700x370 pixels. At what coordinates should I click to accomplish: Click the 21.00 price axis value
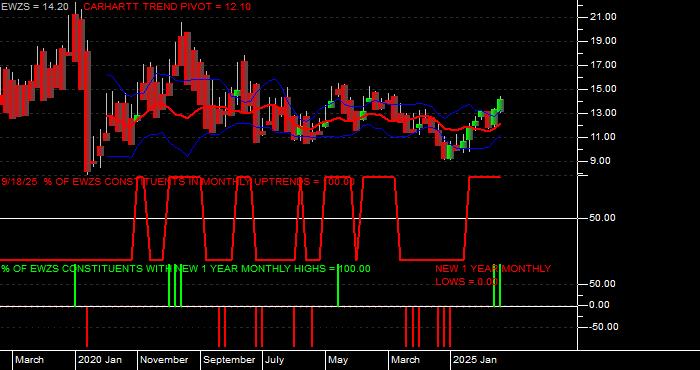point(604,17)
